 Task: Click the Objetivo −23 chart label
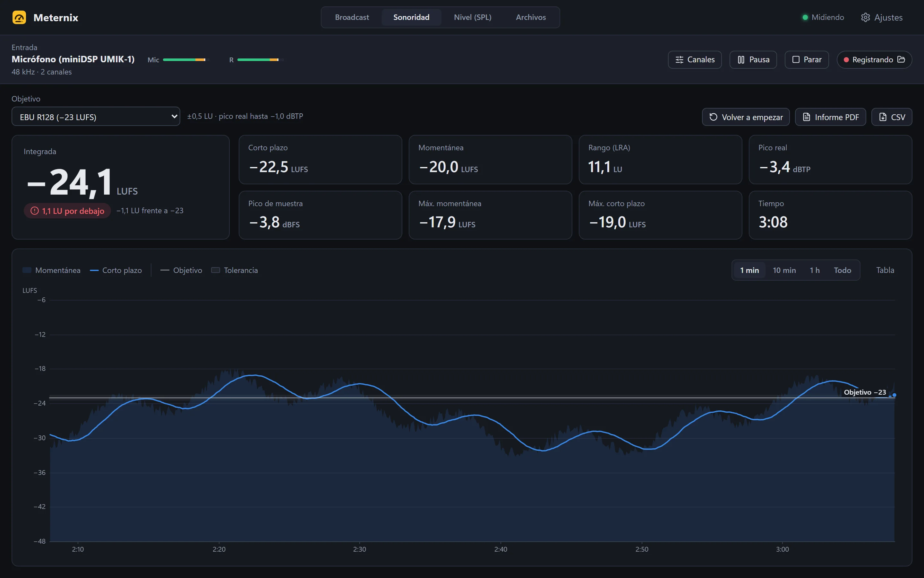click(x=865, y=392)
